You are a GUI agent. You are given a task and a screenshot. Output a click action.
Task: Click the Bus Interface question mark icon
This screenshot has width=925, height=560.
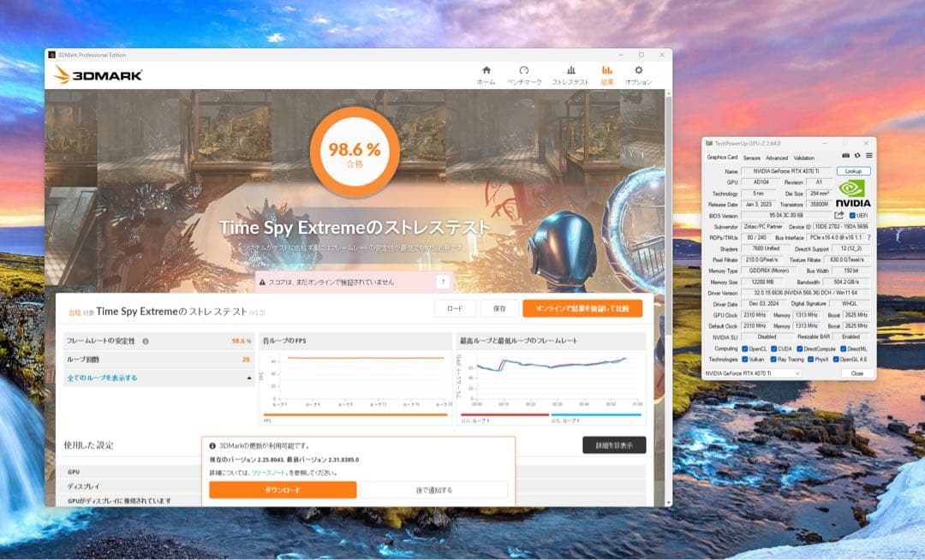tap(869, 237)
